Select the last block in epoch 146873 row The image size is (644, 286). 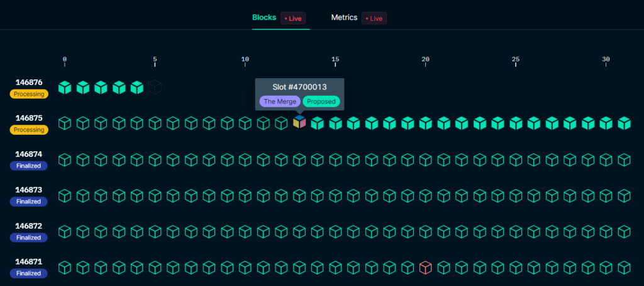point(624,196)
